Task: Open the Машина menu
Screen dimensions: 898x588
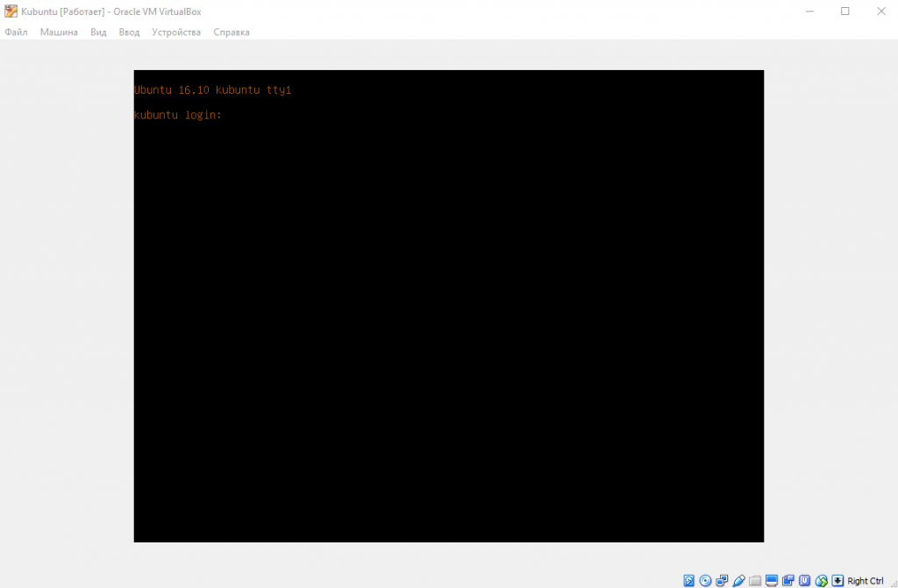Action: tap(59, 32)
